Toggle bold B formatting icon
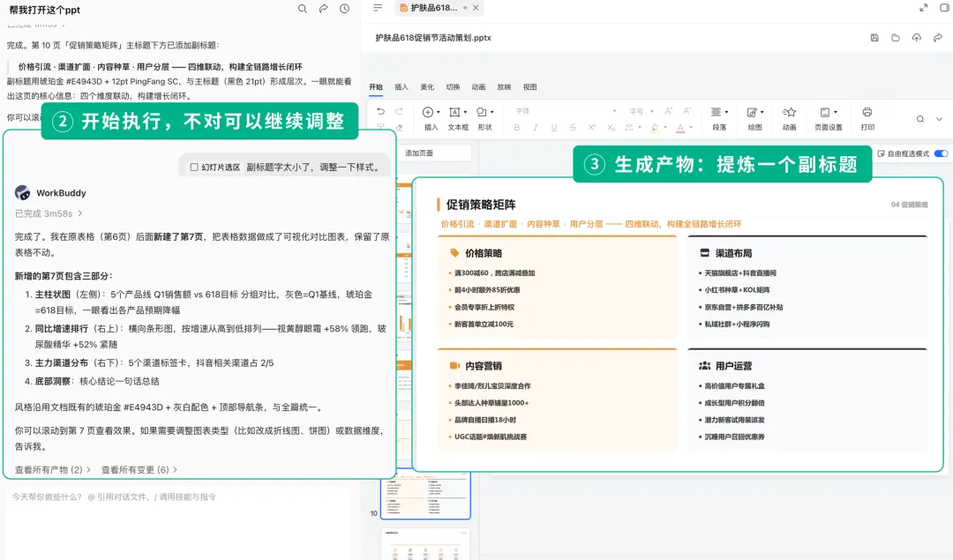953x560 pixels. click(516, 128)
